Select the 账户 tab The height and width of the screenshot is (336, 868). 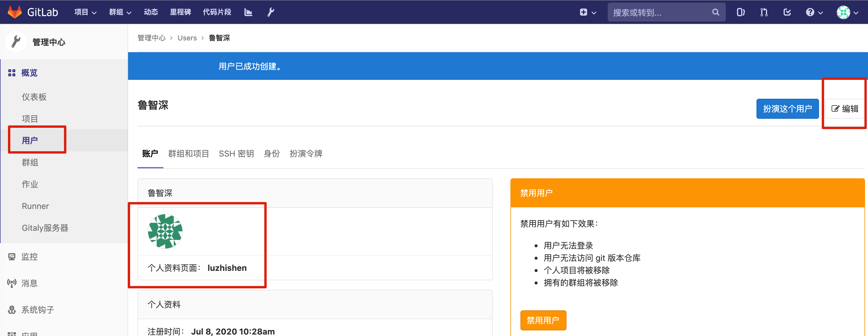point(150,154)
